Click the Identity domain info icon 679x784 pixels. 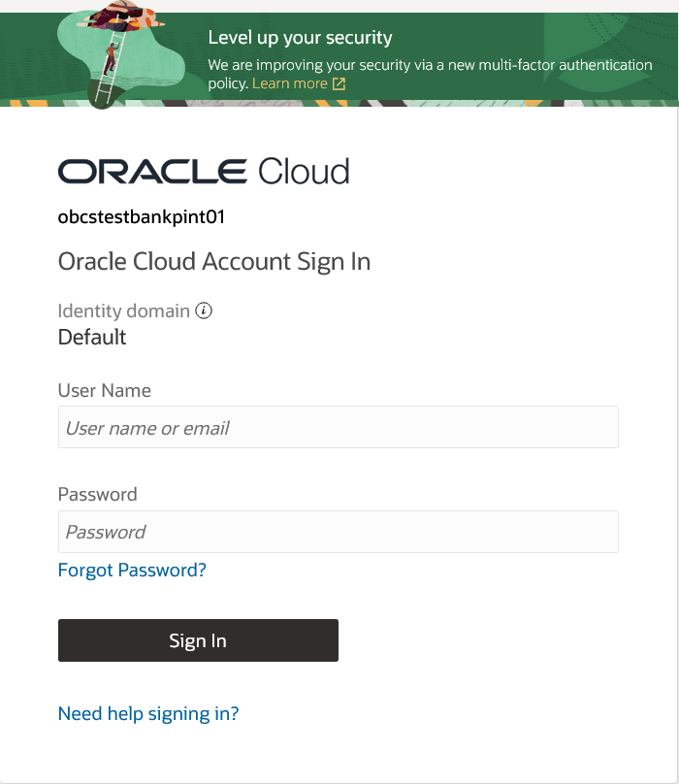(x=204, y=311)
